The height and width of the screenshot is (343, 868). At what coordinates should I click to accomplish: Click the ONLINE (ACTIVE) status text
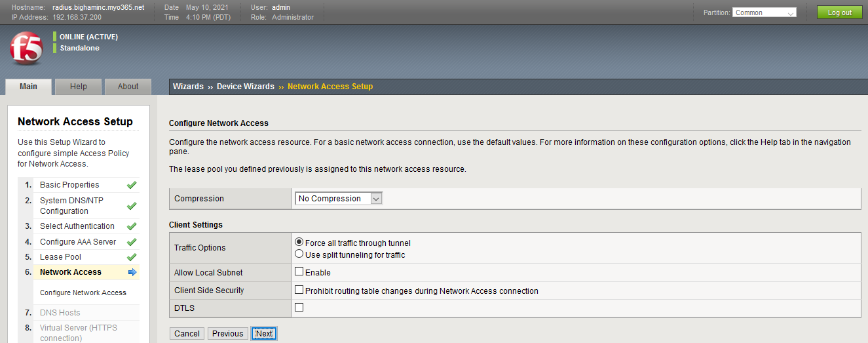[89, 37]
